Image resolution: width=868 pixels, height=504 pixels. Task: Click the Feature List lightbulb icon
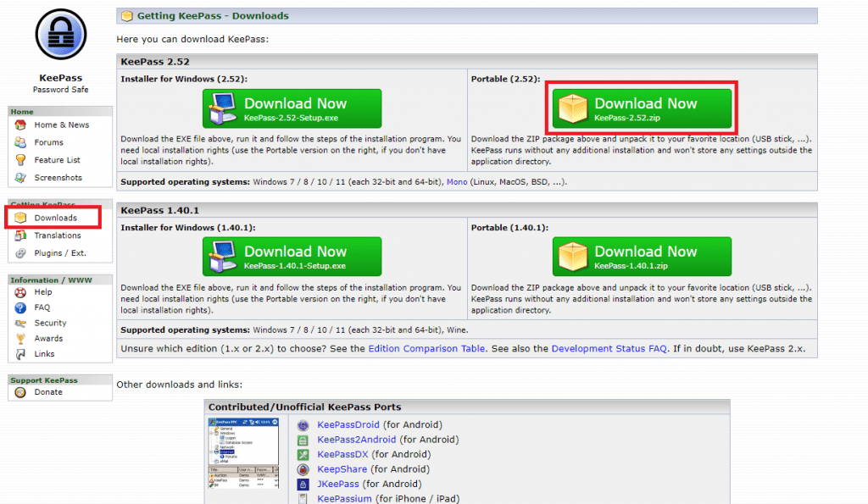tap(20, 160)
